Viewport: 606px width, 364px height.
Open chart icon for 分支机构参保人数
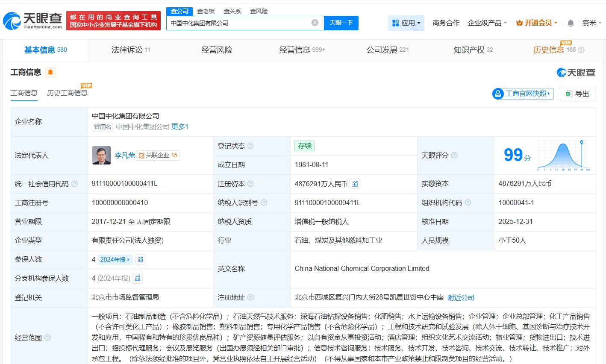click(x=138, y=279)
